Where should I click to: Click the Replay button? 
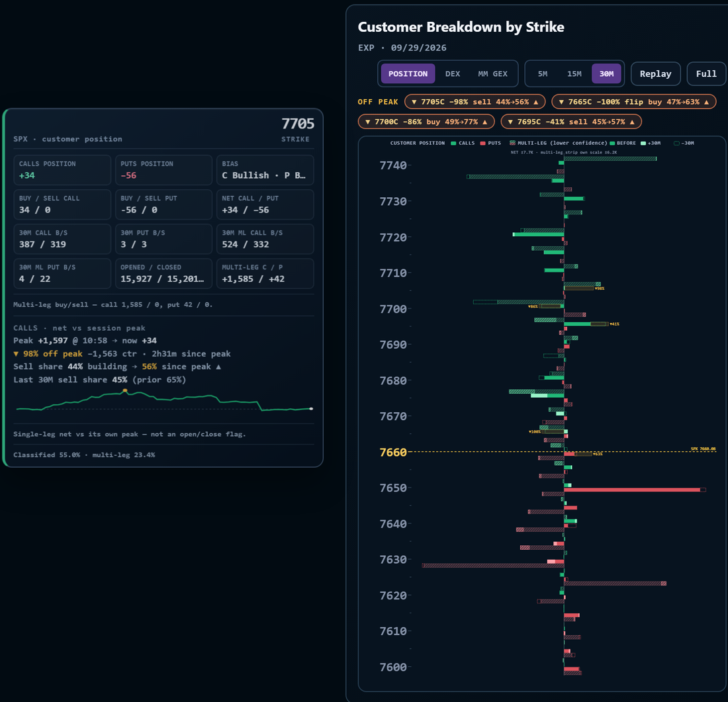pyautogui.click(x=655, y=74)
